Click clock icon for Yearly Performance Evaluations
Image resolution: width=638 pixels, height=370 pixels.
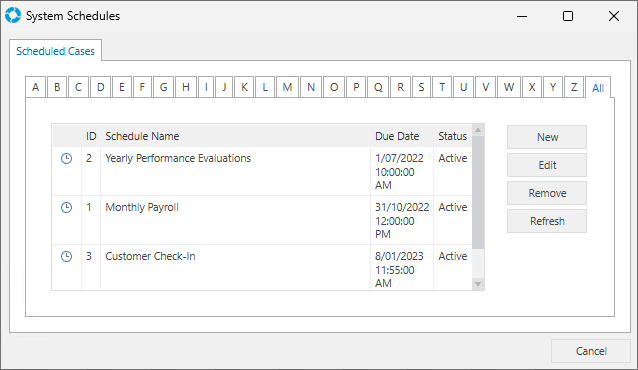(66, 158)
